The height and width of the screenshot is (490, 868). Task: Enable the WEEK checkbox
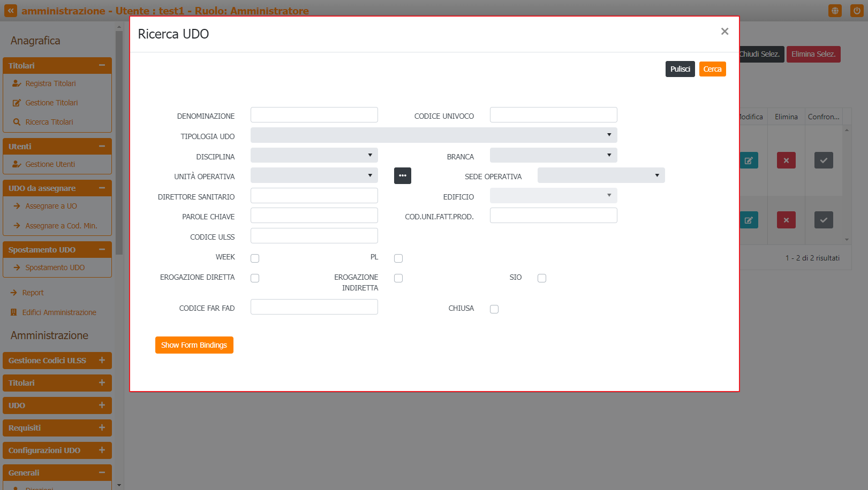[255, 258]
